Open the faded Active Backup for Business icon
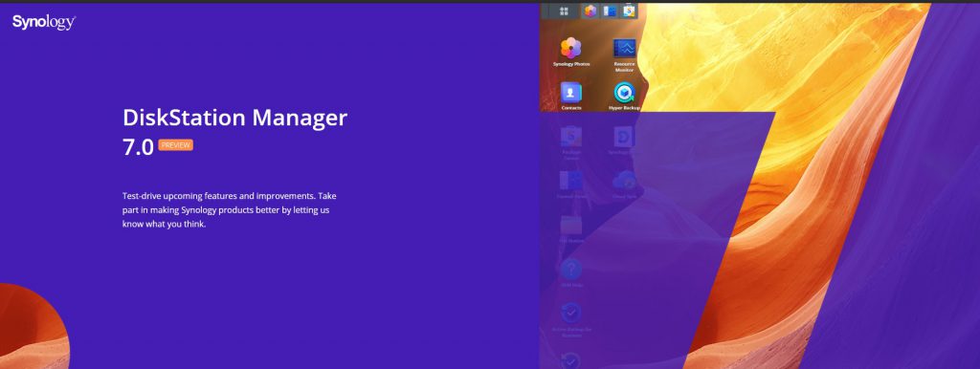This screenshot has height=369, width=980. click(571, 313)
